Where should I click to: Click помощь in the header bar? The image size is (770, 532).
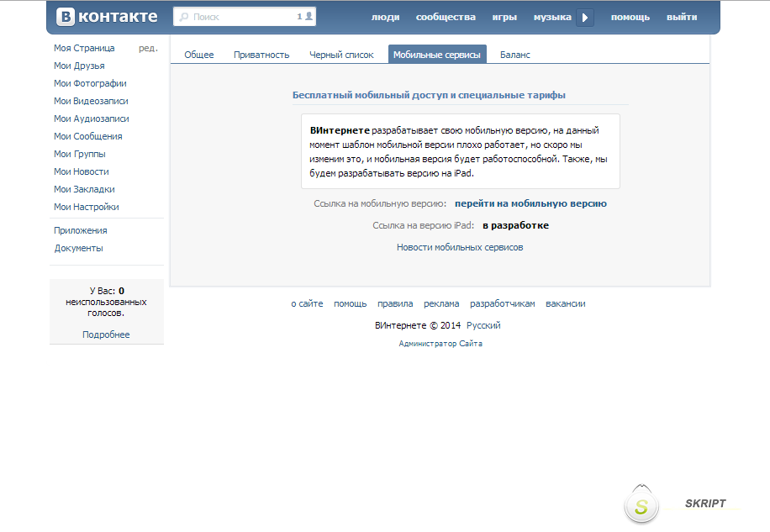coord(630,17)
